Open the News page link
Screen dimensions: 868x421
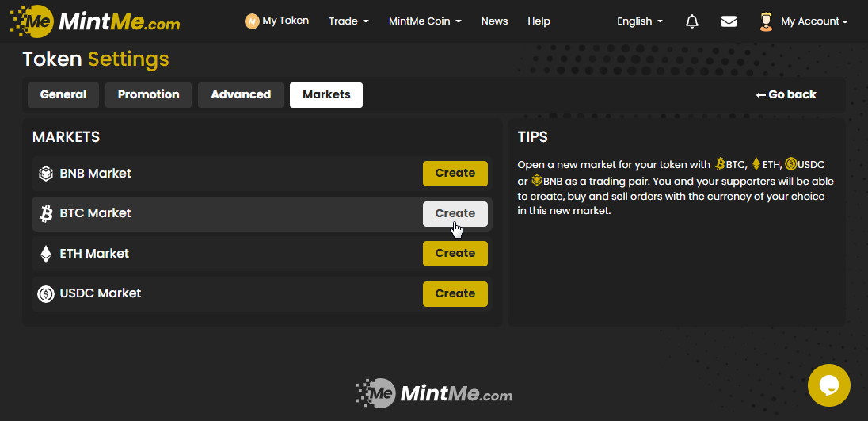[x=494, y=21]
